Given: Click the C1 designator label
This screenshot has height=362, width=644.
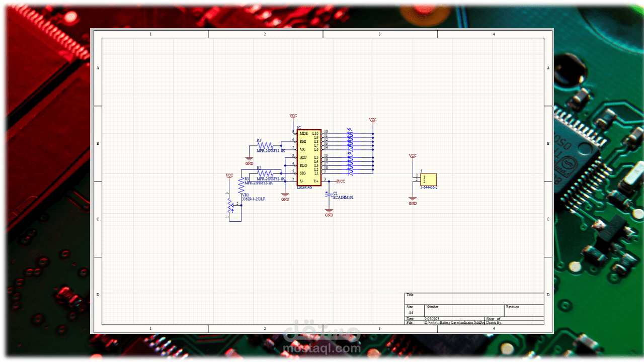Looking at the screenshot, I should point(336,193).
